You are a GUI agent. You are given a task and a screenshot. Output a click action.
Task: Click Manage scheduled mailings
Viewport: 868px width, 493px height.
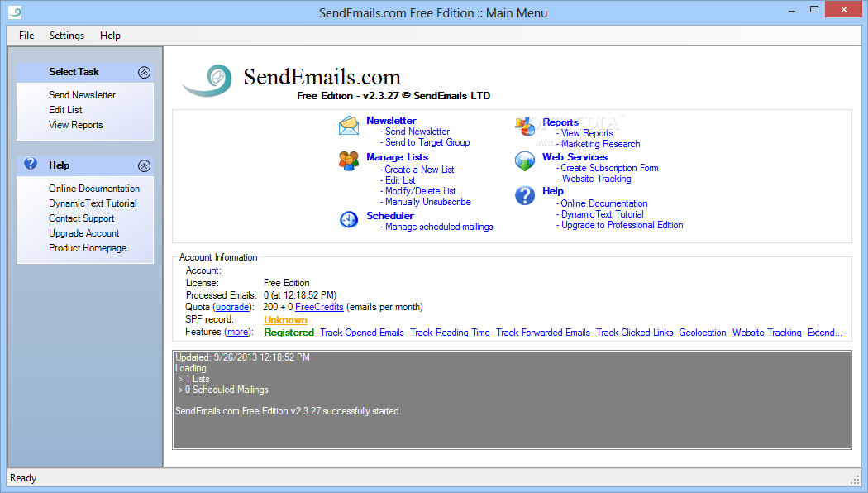pyautogui.click(x=439, y=227)
